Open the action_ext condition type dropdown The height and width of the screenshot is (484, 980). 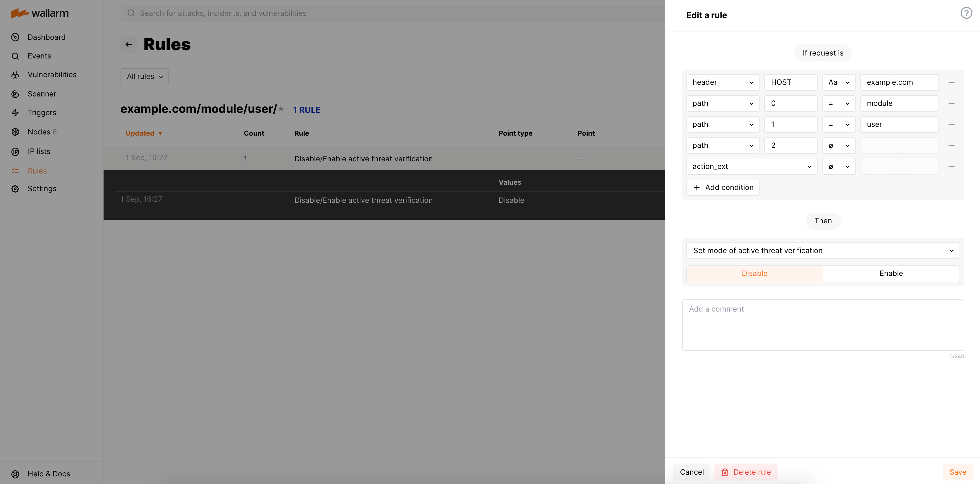tap(751, 166)
